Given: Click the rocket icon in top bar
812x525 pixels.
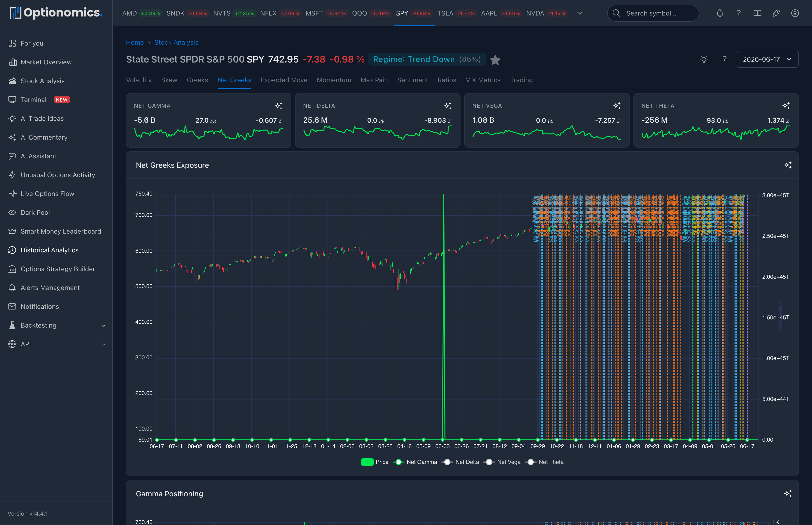Looking at the screenshot, I should [776, 13].
